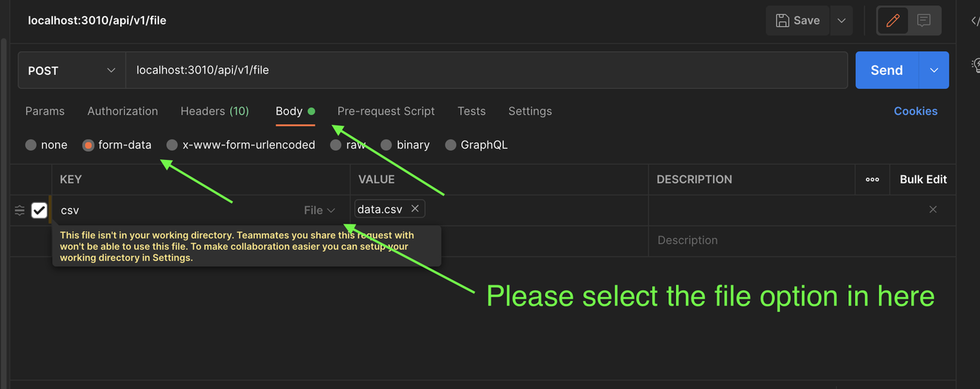Open the HTTP method POST dropdown
The width and height of the screenshot is (980, 389).
[71, 70]
